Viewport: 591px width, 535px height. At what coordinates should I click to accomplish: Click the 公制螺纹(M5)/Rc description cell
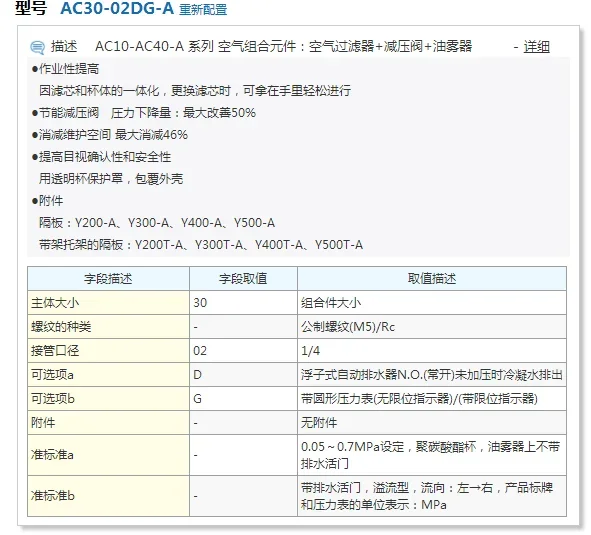[x=432, y=327]
